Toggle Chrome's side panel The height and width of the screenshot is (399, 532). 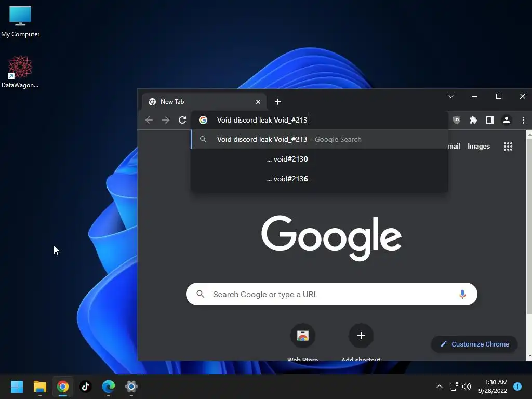(x=489, y=120)
